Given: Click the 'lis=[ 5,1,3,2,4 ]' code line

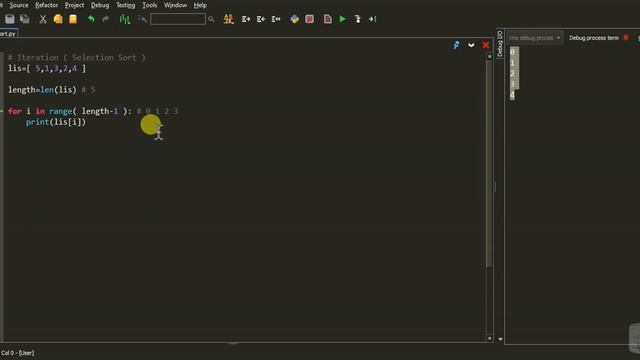Looking at the screenshot, I should click(47, 69).
